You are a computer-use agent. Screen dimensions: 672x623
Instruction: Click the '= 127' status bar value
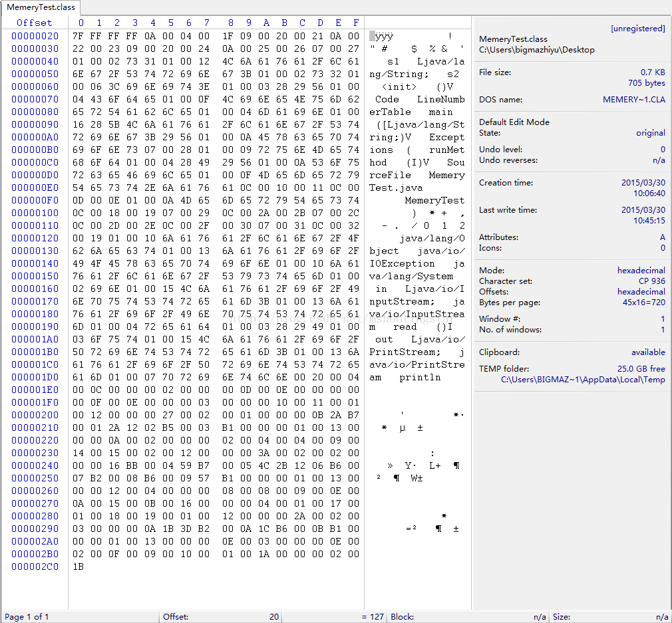(373, 617)
